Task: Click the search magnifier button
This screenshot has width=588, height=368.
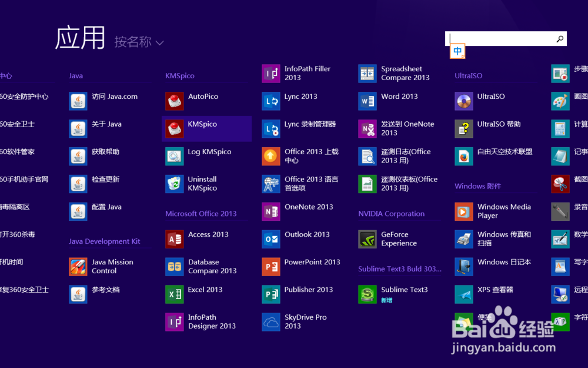Action: [x=560, y=39]
